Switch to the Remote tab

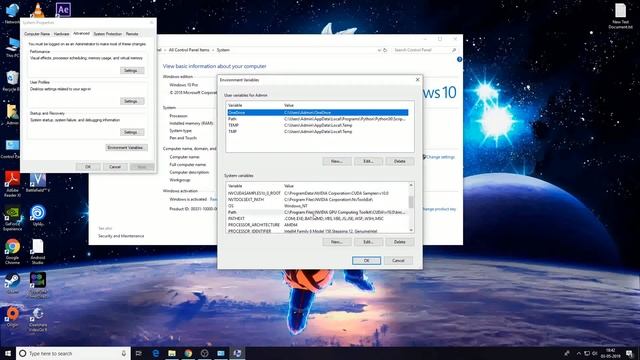click(x=132, y=34)
